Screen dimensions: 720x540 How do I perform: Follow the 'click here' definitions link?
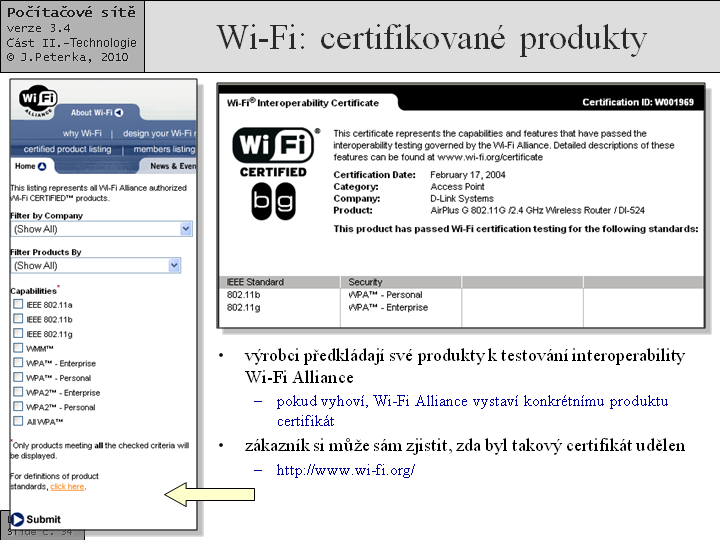(x=68, y=487)
